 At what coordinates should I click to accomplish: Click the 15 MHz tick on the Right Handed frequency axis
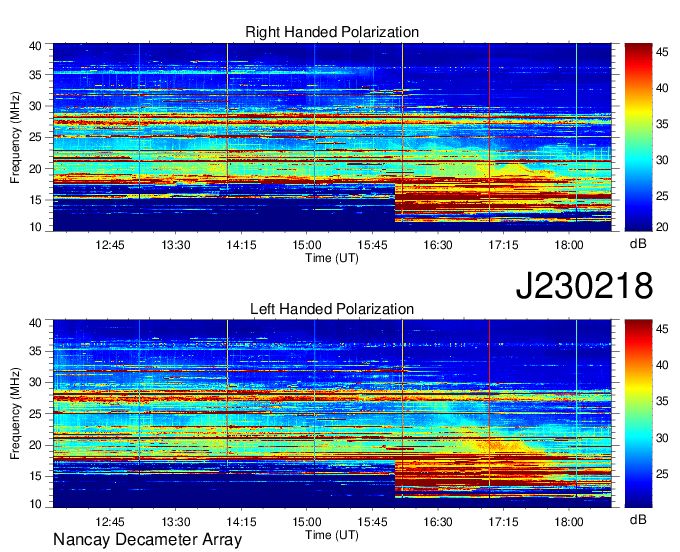(x=35, y=200)
